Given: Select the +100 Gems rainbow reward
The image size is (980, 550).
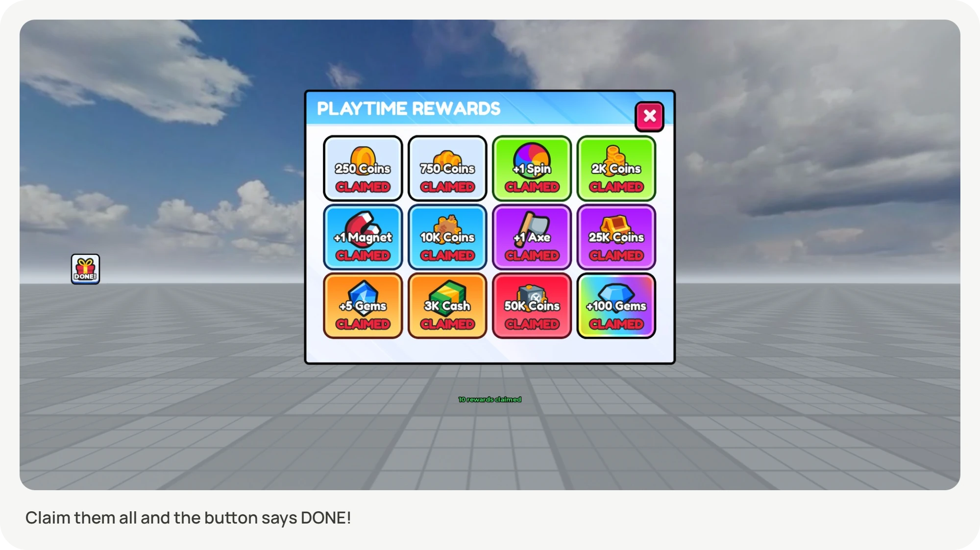Looking at the screenshot, I should (616, 306).
